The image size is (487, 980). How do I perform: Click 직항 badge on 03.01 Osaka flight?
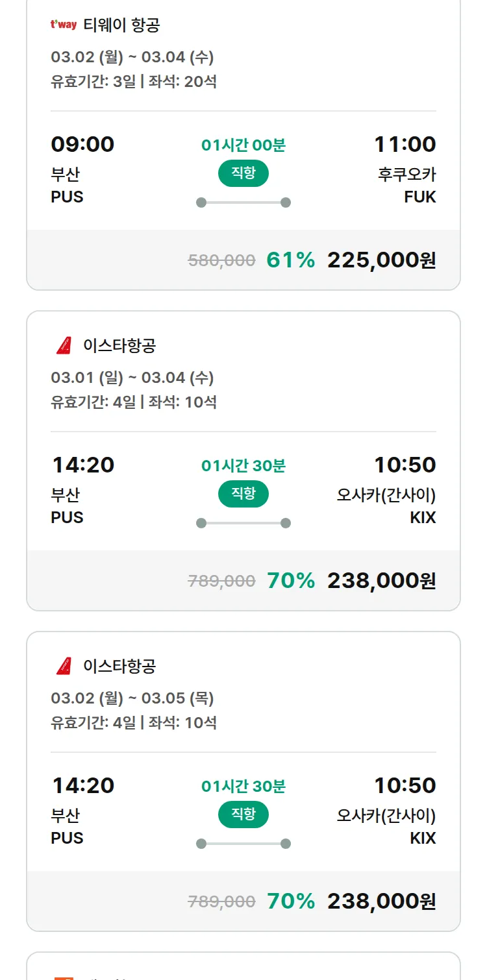click(243, 494)
